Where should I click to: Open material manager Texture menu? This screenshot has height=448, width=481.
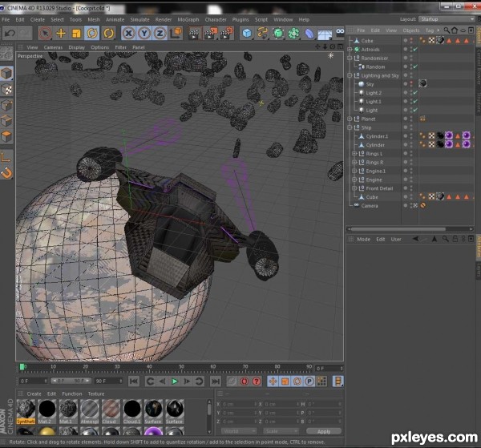tap(96, 394)
